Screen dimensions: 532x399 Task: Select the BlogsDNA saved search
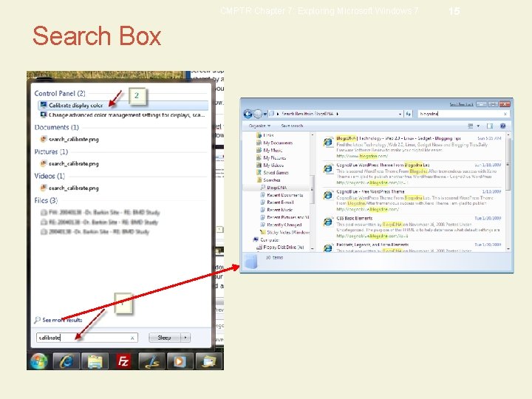tap(276, 188)
